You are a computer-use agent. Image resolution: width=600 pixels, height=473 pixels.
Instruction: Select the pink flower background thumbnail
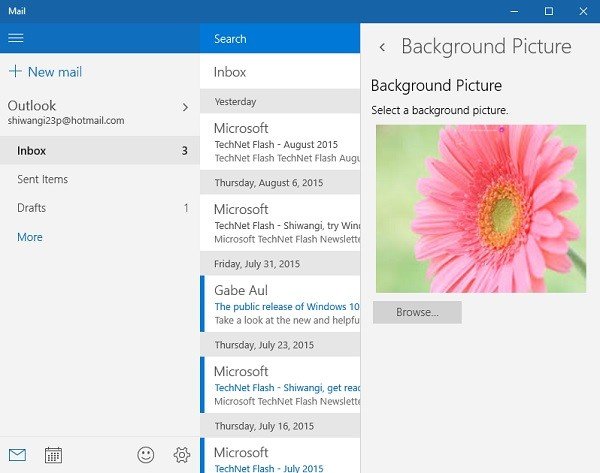tap(480, 208)
